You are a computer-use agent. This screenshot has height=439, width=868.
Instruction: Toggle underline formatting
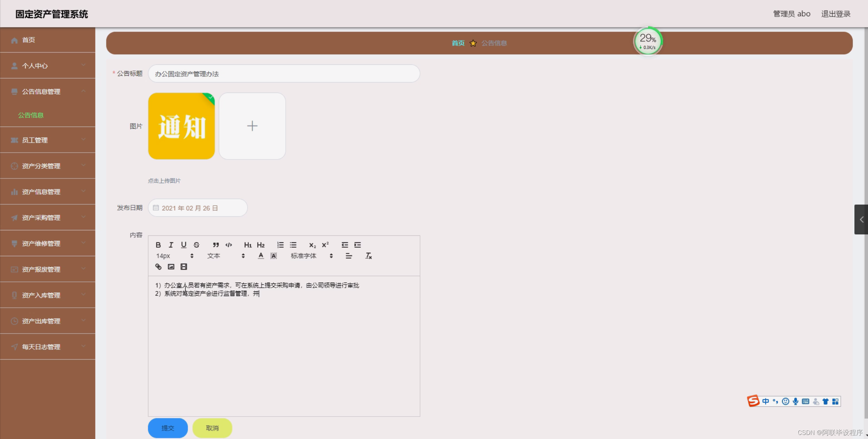tap(184, 245)
